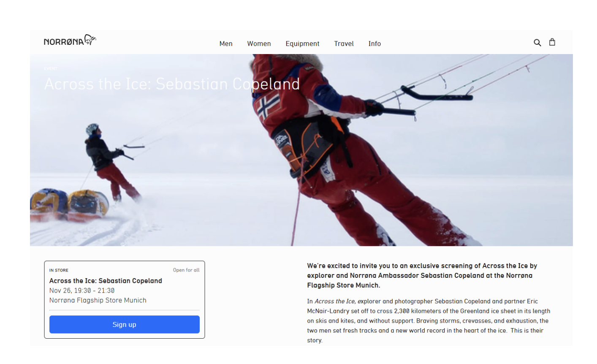Open the Women menu
597x364 pixels.
[259, 43]
